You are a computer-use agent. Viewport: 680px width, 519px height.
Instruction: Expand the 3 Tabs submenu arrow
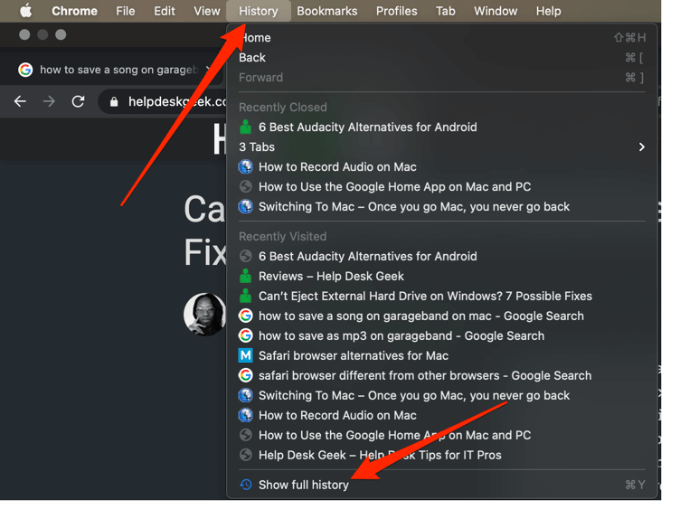pos(641,147)
